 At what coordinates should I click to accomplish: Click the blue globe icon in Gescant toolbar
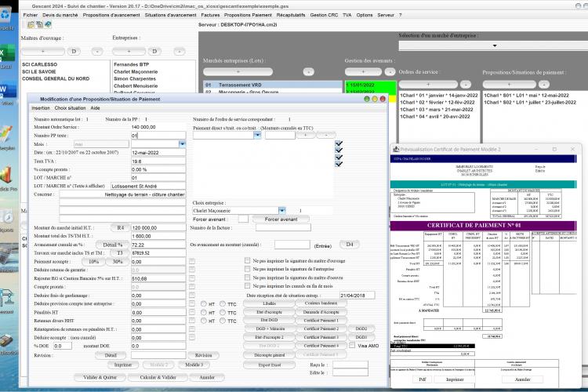tap(48, 25)
